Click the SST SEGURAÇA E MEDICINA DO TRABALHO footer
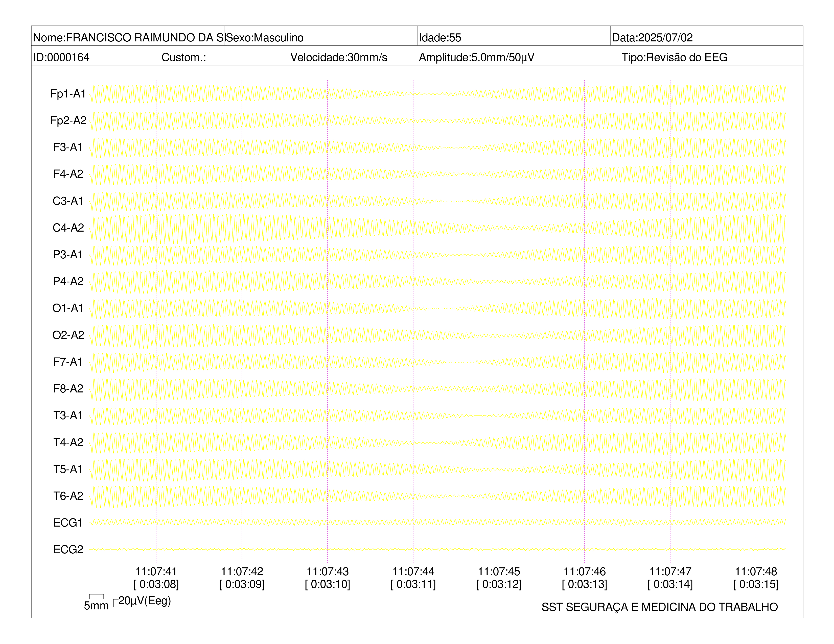Image resolution: width=834 pixels, height=644 pixels. (x=659, y=607)
